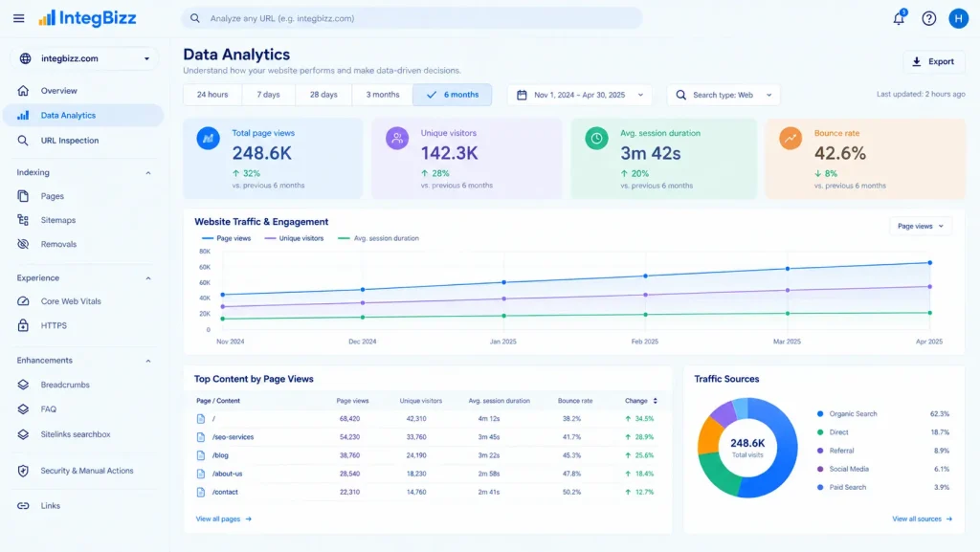
Task: Click the Breadcrumbs layers icon
Action: [x=23, y=385]
